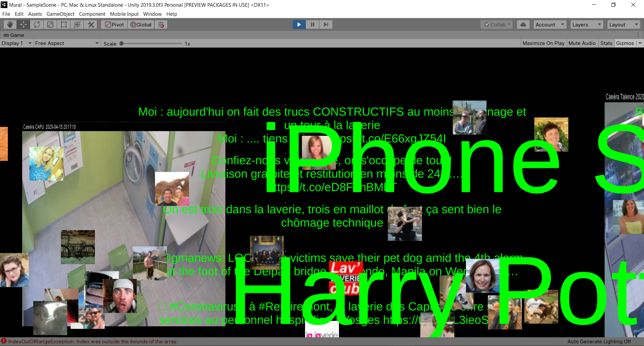Toggle grid snapping icon
Viewport: 644px width, 346px height.
pos(161,24)
